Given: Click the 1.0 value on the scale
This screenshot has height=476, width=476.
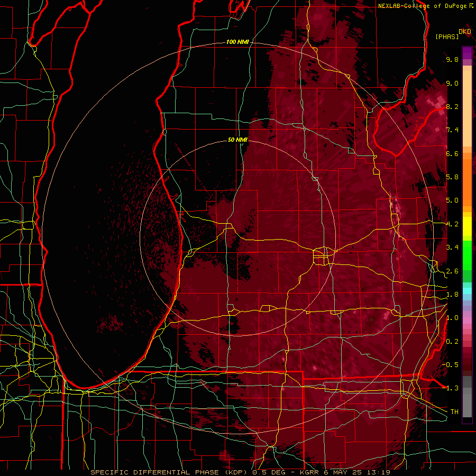Looking at the screenshot, I should 452,317.
